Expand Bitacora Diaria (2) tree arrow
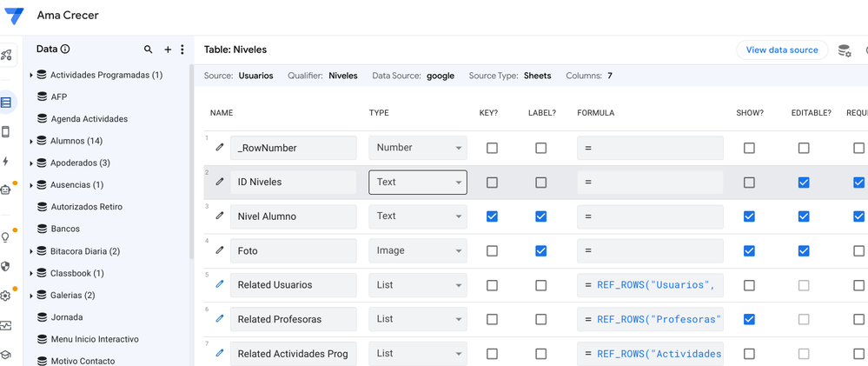The height and width of the screenshot is (366, 868). 31,251
